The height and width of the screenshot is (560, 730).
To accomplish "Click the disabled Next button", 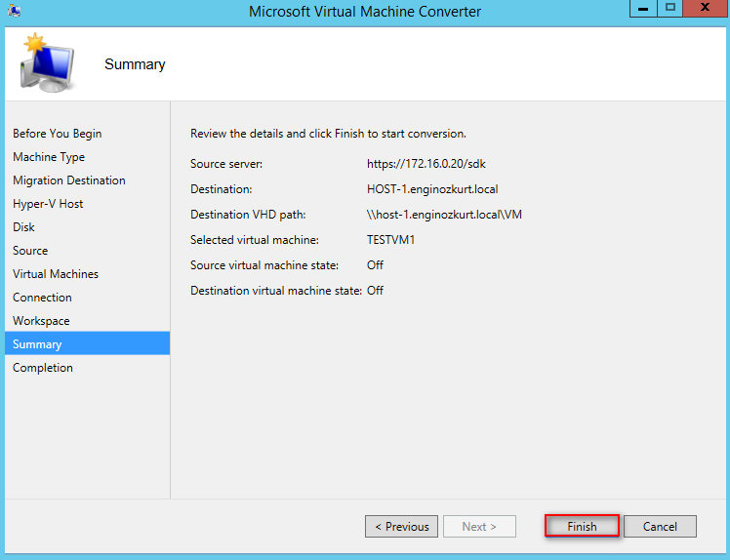I will (479, 526).
